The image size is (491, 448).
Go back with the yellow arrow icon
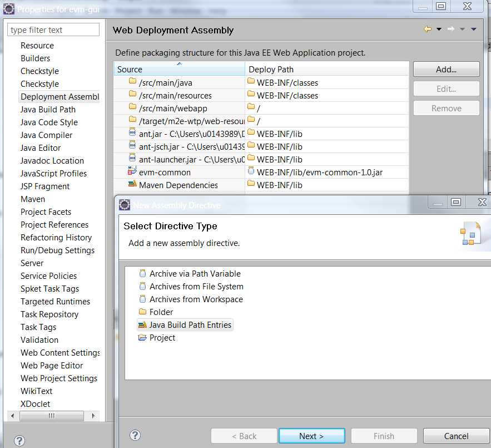tap(428, 29)
